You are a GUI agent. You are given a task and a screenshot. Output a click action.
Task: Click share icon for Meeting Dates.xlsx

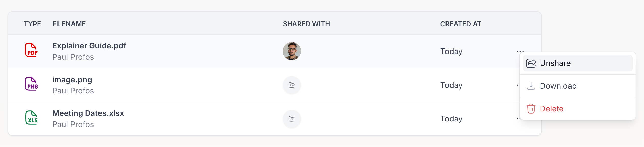[292, 119]
